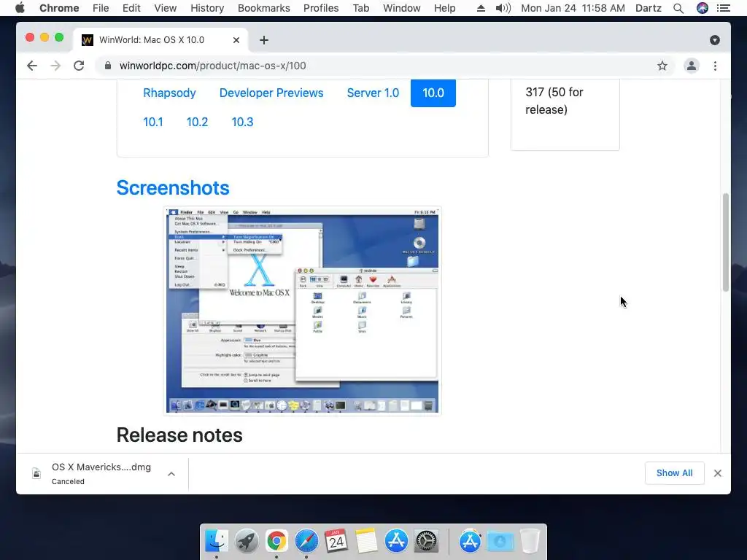This screenshot has height=560, width=747.
Task: Click the date and time in menu bar
Action: click(573, 8)
